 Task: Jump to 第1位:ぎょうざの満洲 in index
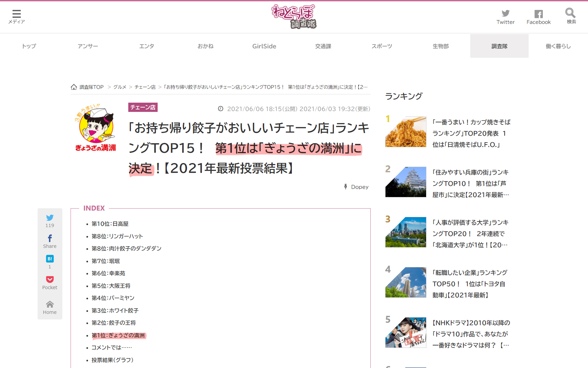tap(118, 335)
